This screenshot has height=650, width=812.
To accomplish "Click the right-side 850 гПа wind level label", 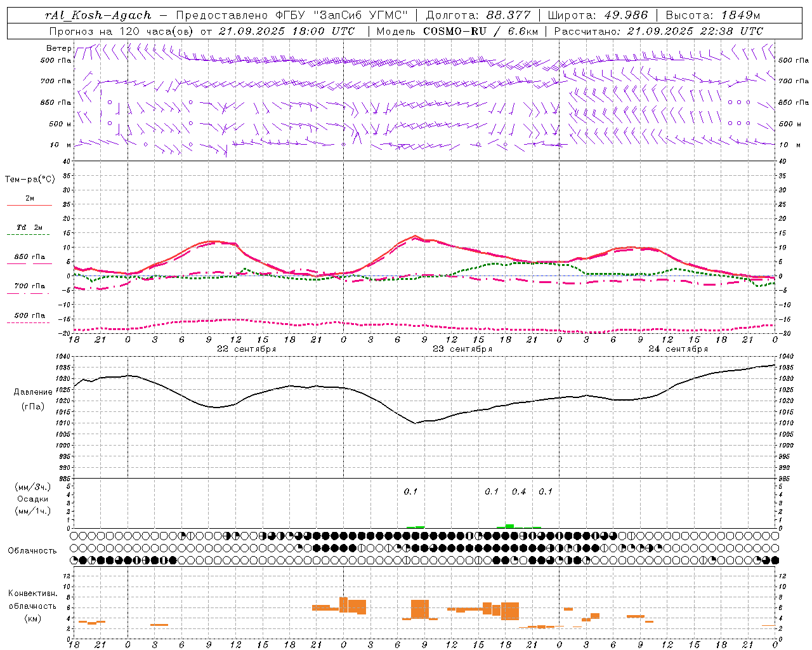I will click(x=794, y=102).
